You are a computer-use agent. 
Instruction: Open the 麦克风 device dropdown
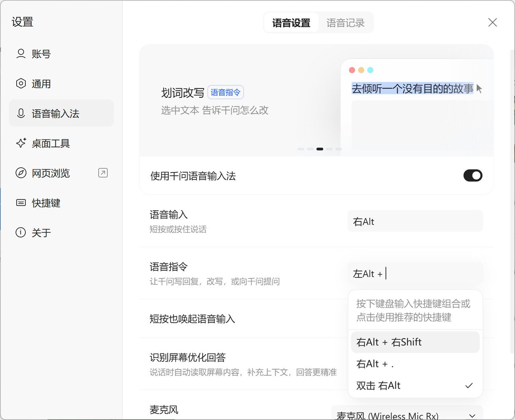[x=407, y=415]
